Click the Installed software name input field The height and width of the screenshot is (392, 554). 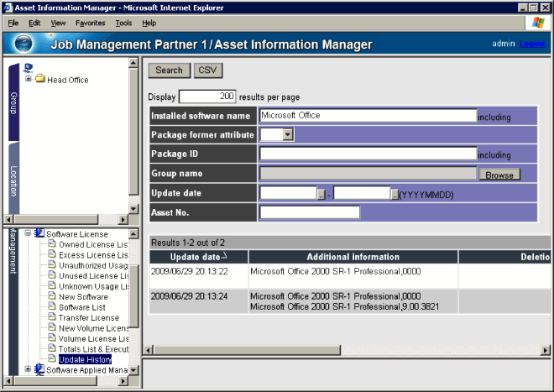click(x=368, y=116)
